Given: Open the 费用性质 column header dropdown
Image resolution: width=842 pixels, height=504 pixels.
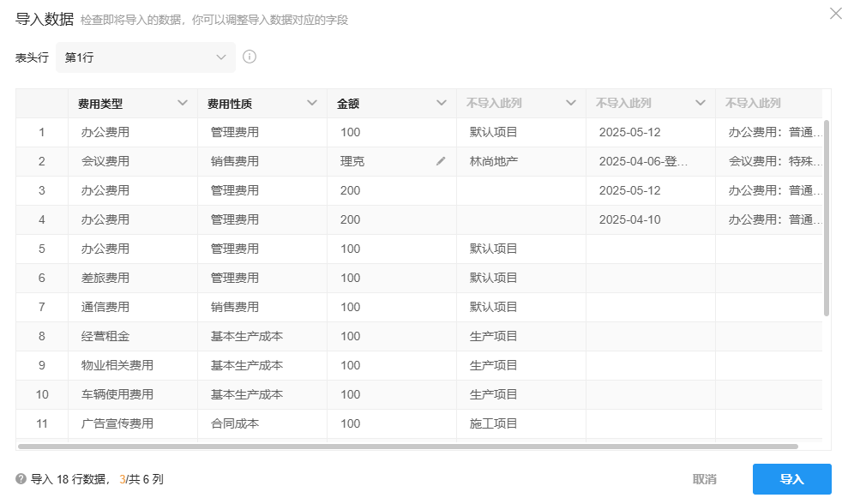Looking at the screenshot, I should (312, 102).
